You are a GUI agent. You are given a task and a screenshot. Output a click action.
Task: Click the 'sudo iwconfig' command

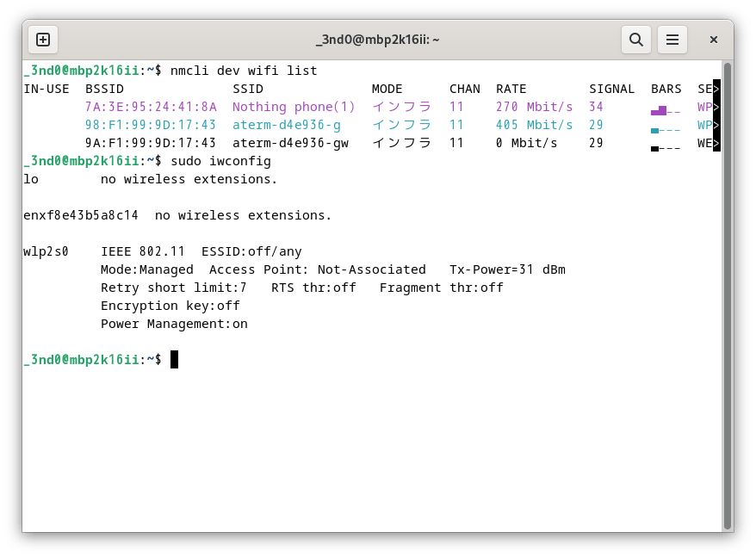click(x=220, y=161)
